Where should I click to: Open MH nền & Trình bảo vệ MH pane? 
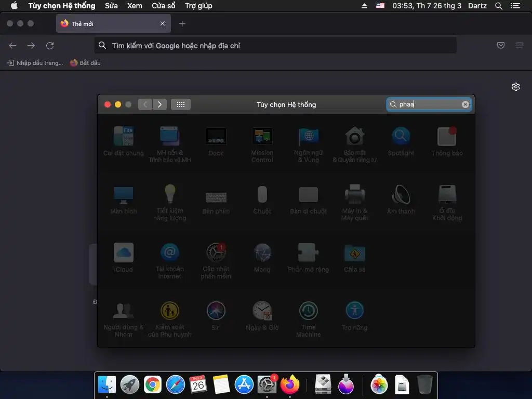[170, 144]
